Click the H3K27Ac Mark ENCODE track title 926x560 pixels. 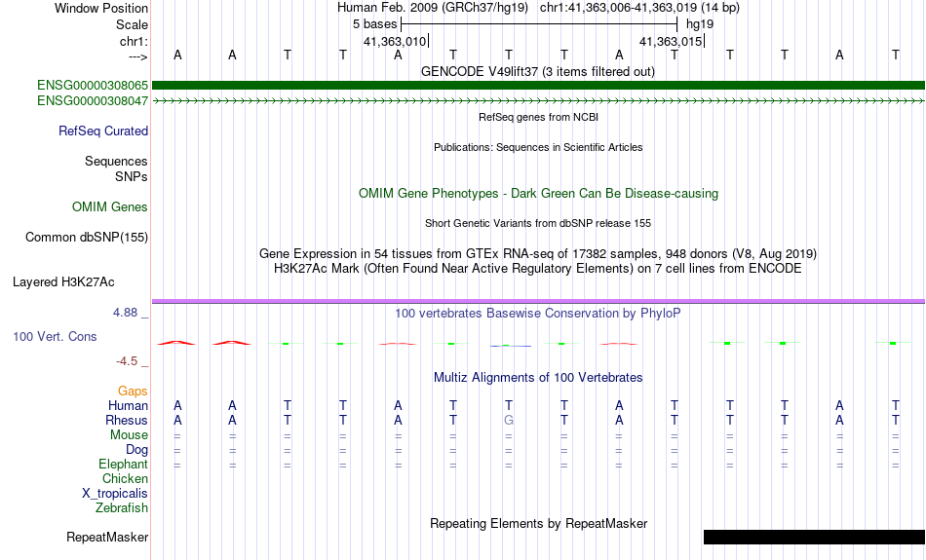tap(538, 269)
